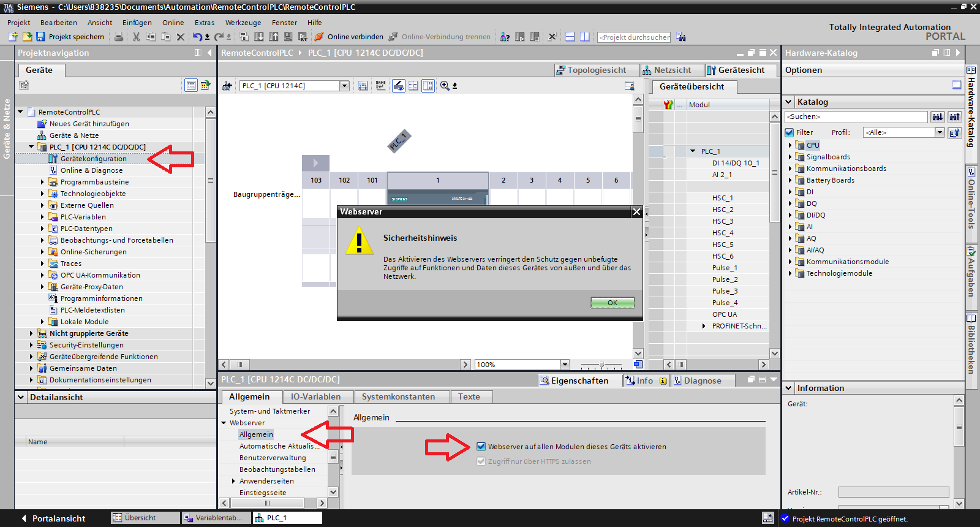Click the yellow warning triangle icon in Webserver dialog

click(359, 241)
